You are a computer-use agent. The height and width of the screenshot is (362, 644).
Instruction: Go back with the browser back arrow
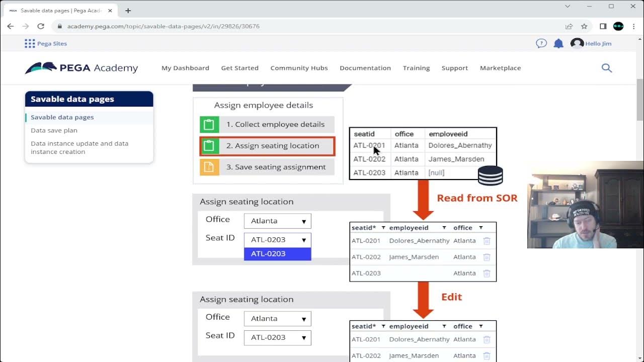[11, 26]
